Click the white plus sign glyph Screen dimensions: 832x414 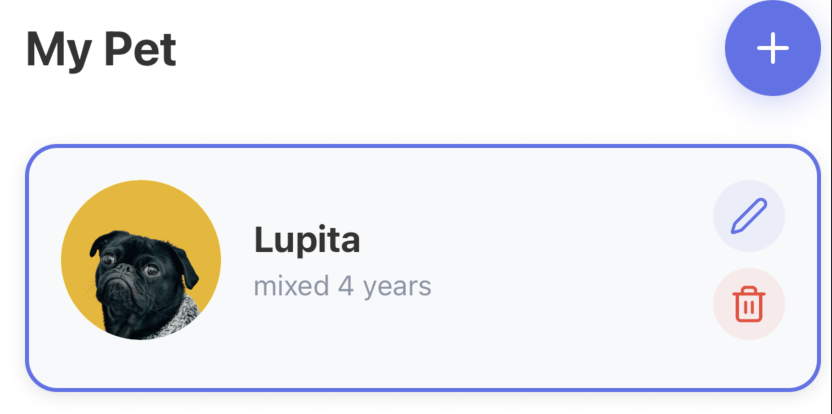point(773,48)
